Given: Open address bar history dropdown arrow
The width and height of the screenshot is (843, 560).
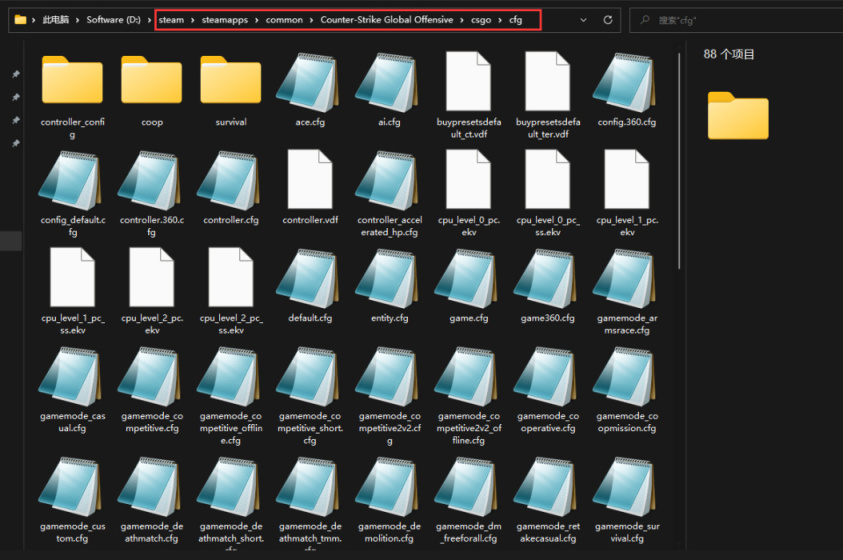Looking at the screenshot, I should point(583,20).
